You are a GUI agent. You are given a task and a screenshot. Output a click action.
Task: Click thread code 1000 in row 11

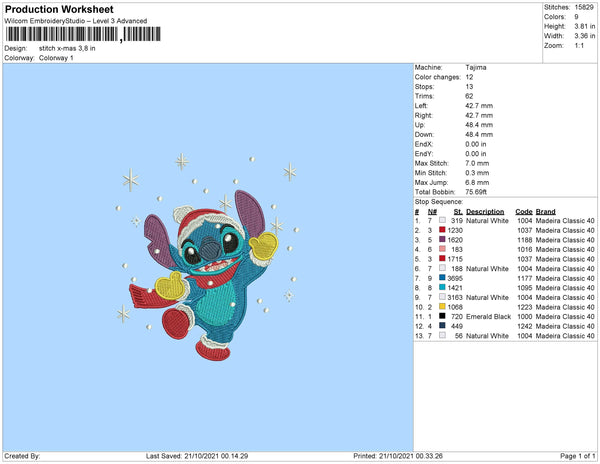click(525, 316)
